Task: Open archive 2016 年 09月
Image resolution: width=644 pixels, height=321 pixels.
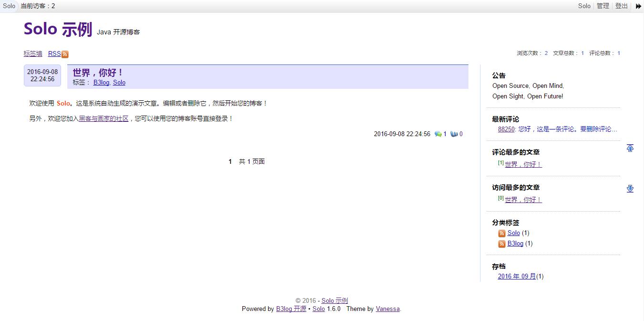Action: coord(517,276)
